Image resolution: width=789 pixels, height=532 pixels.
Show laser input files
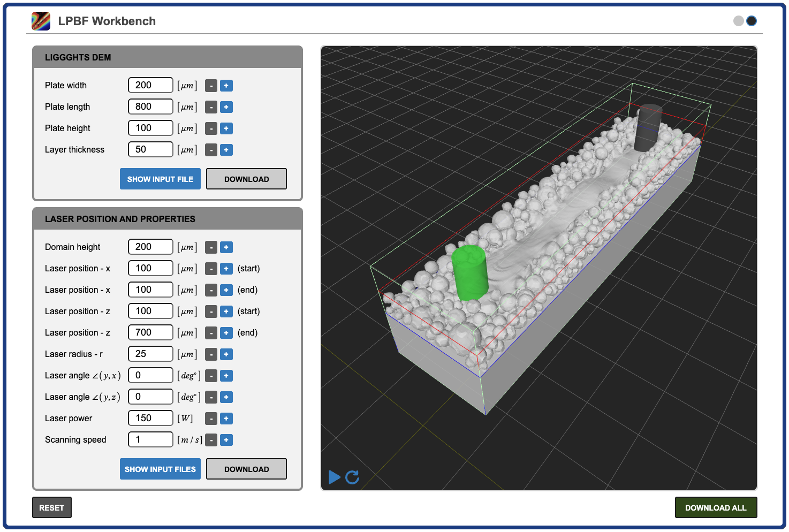[160, 469]
